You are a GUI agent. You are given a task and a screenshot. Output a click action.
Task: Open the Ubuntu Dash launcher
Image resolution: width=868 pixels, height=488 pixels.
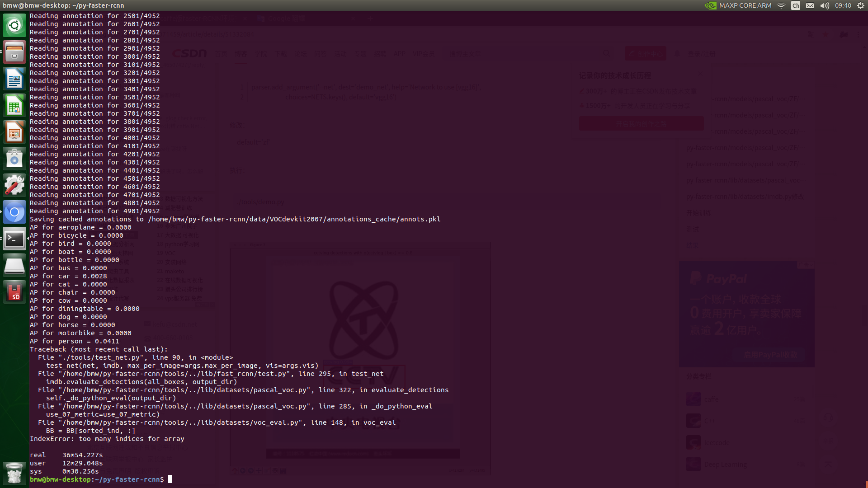[14, 25]
